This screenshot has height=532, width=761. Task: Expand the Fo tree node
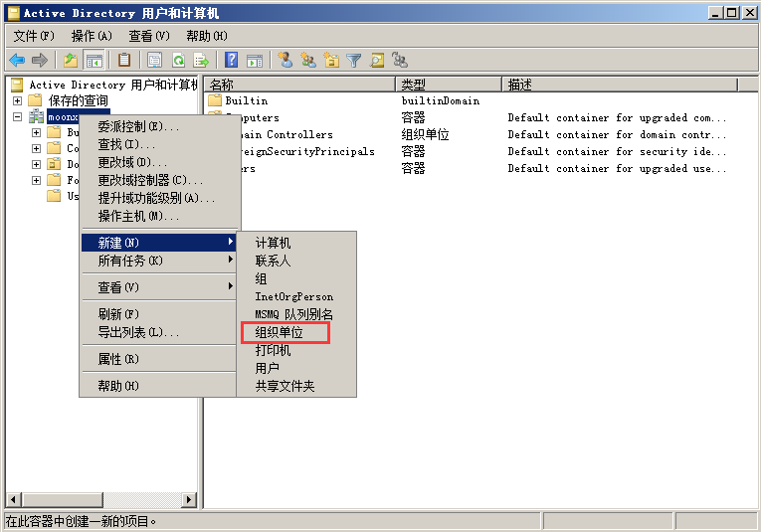[36, 180]
